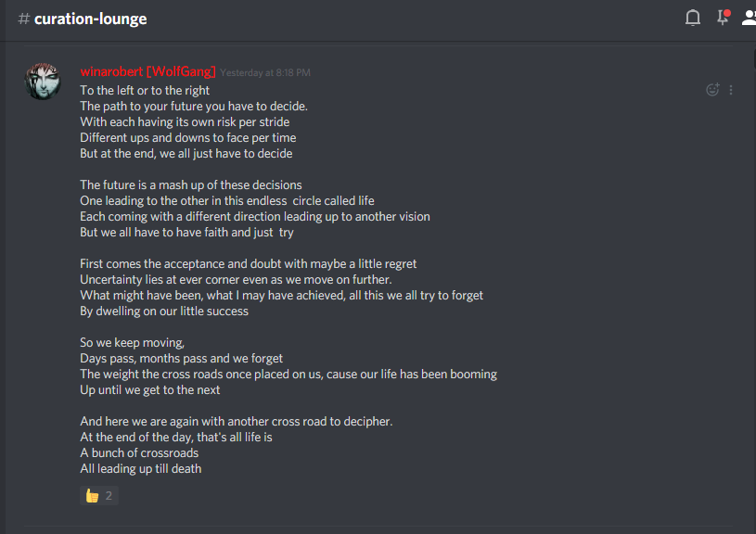Open notification settings via the bell icon
Screen dimensions: 756x534
(692, 17)
